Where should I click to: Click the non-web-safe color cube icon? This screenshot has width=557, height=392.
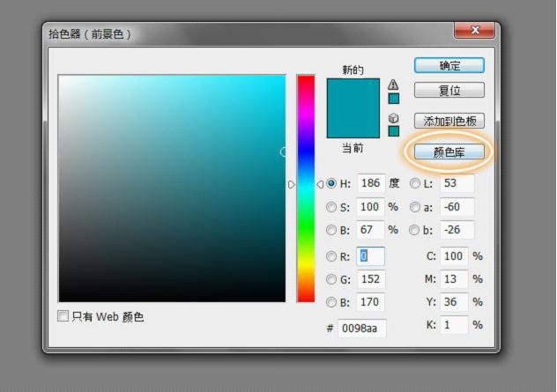tap(393, 117)
